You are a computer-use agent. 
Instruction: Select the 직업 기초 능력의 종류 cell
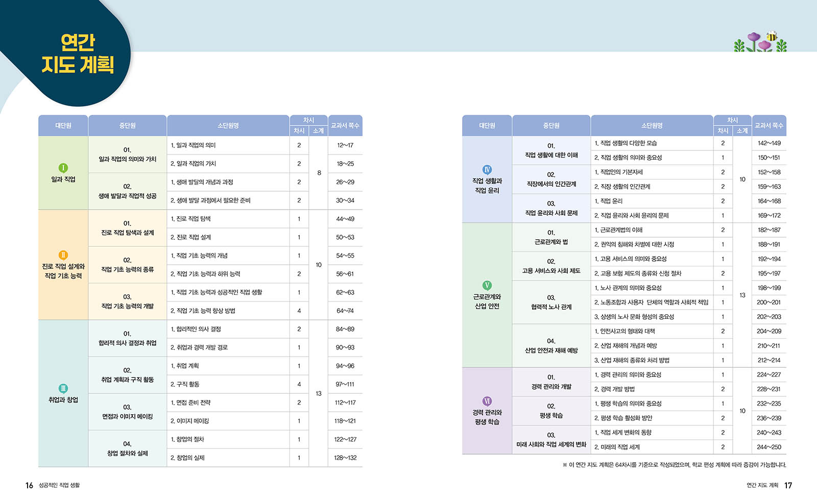[128, 265]
